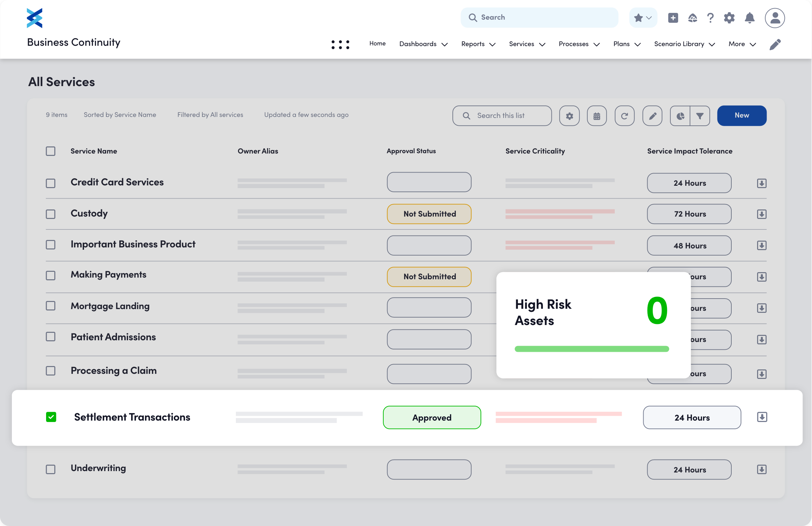
Task: Open the filter funnel icon
Action: coord(700,116)
